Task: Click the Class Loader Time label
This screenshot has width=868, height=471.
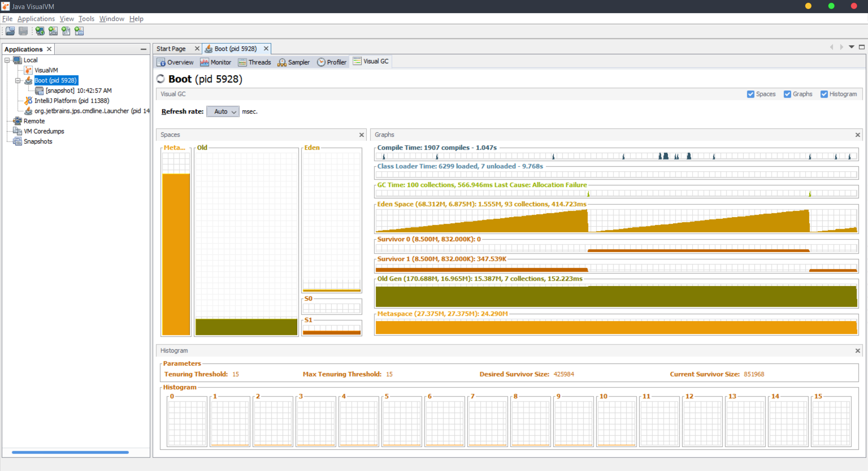Action: (x=460, y=166)
